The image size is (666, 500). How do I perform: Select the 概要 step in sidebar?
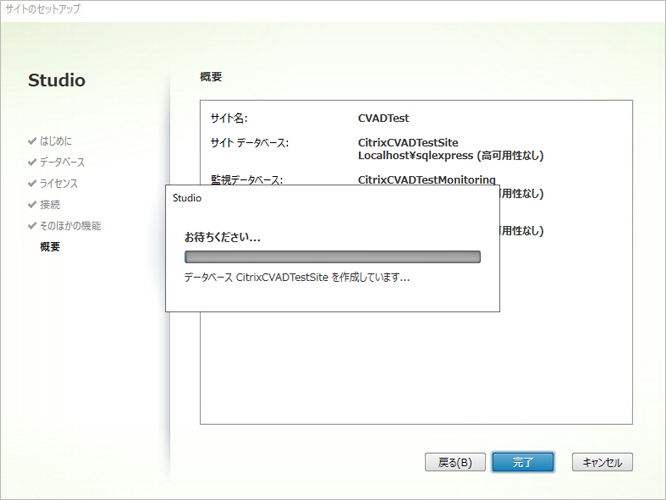tap(50, 246)
